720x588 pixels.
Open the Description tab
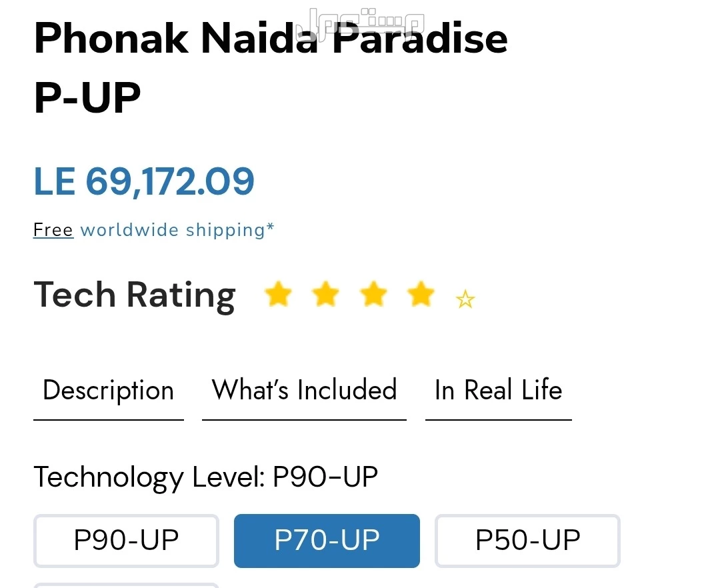(109, 391)
